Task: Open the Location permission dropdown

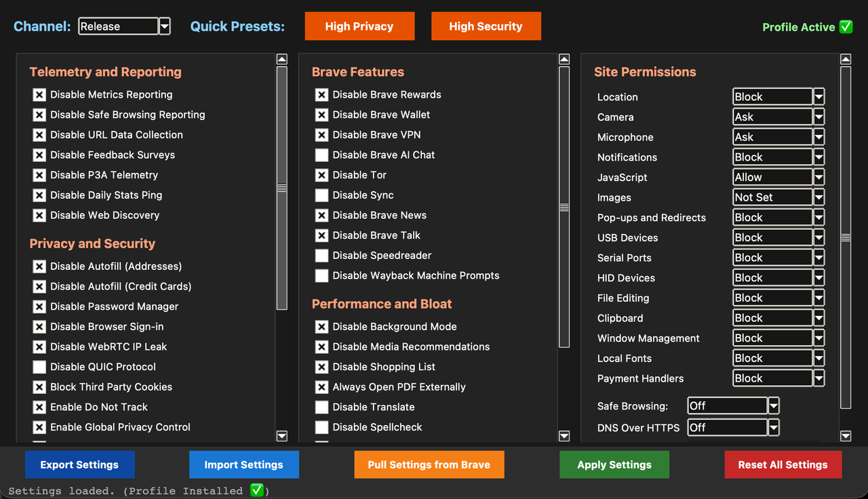Action: [778, 97]
